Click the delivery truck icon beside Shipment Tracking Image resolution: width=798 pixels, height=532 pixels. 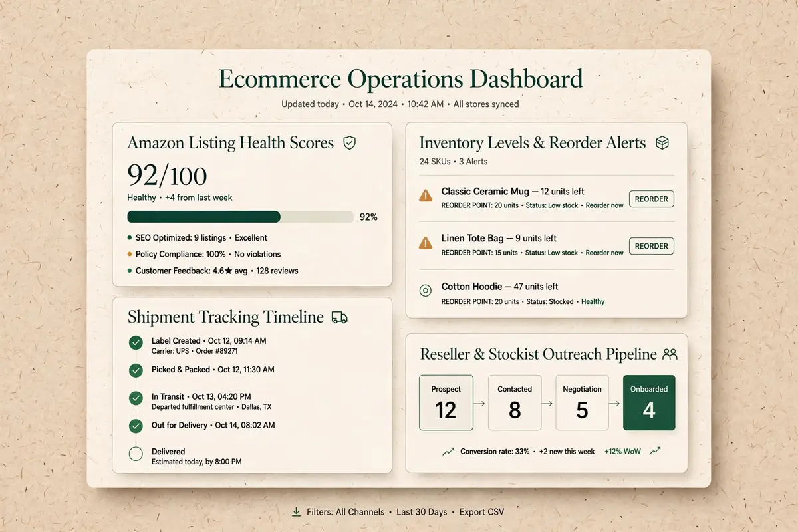point(339,317)
